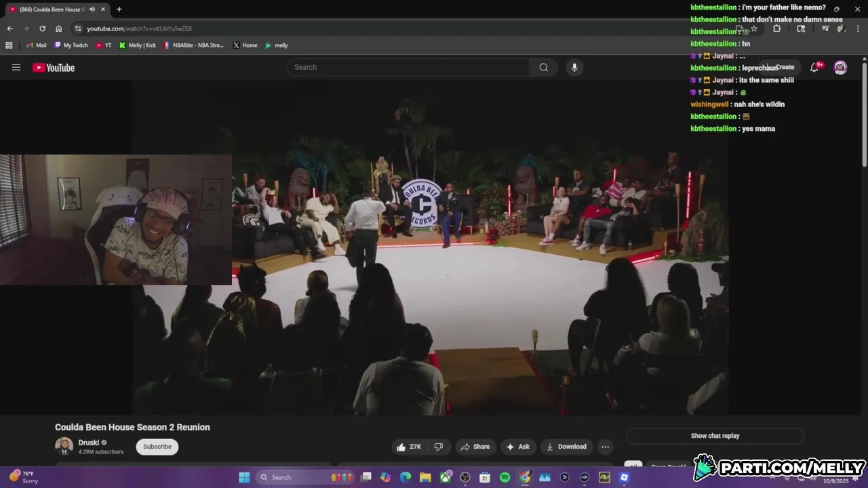868x488 pixels.
Task: Click the taskbar Search box
Action: (x=305, y=477)
